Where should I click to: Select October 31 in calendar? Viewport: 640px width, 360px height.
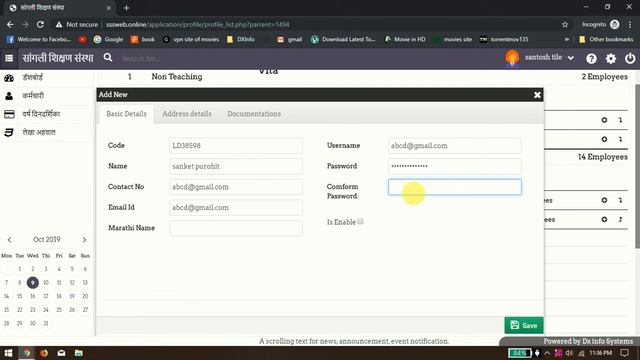(x=46, y=323)
